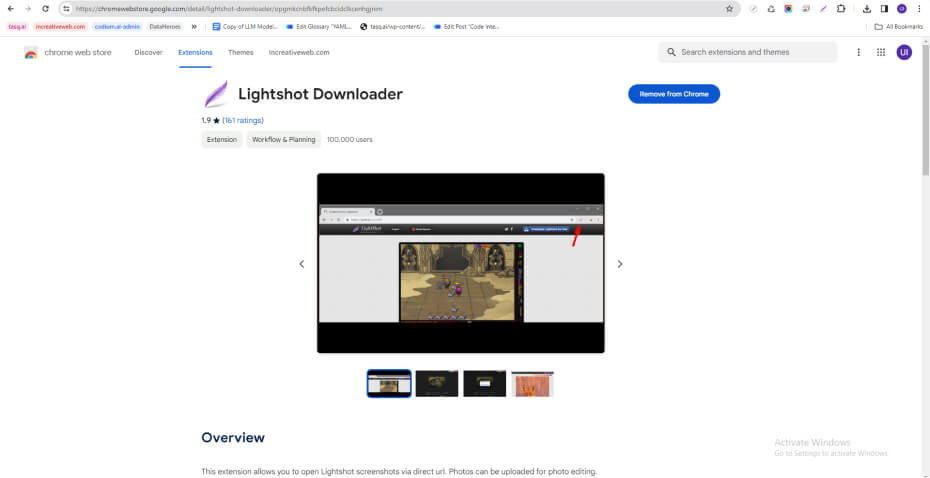This screenshot has height=478, width=930.
Task: Click the Lightshot Downloader feather logo
Action: coord(216,94)
